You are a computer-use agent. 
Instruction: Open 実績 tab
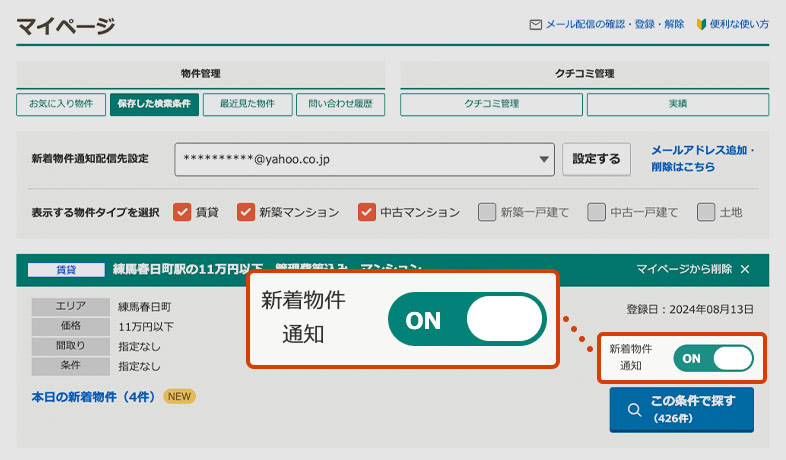678,104
